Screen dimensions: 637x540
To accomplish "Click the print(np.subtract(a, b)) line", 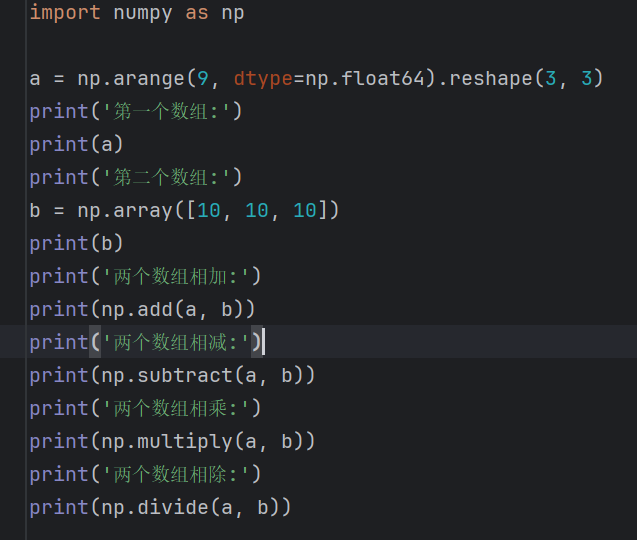I will (172, 375).
